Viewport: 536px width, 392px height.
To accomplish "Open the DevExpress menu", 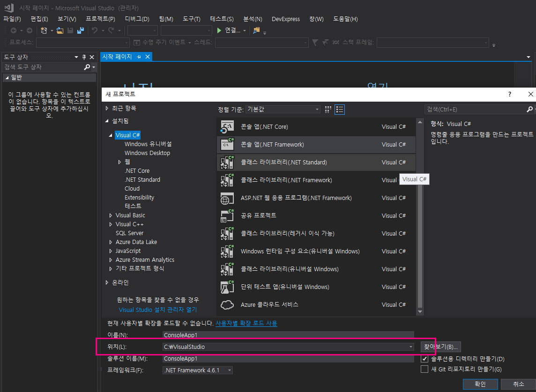I will (x=286, y=19).
